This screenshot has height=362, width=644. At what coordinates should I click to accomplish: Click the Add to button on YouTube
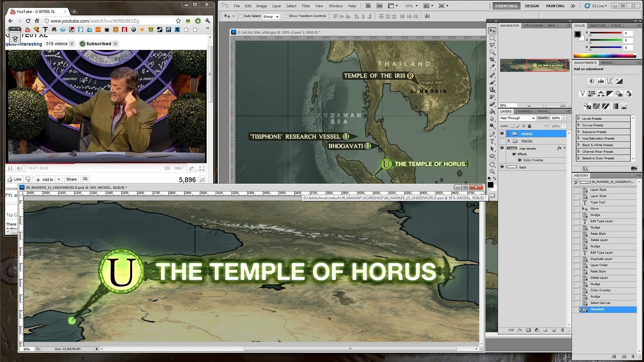[x=45, y=179]
